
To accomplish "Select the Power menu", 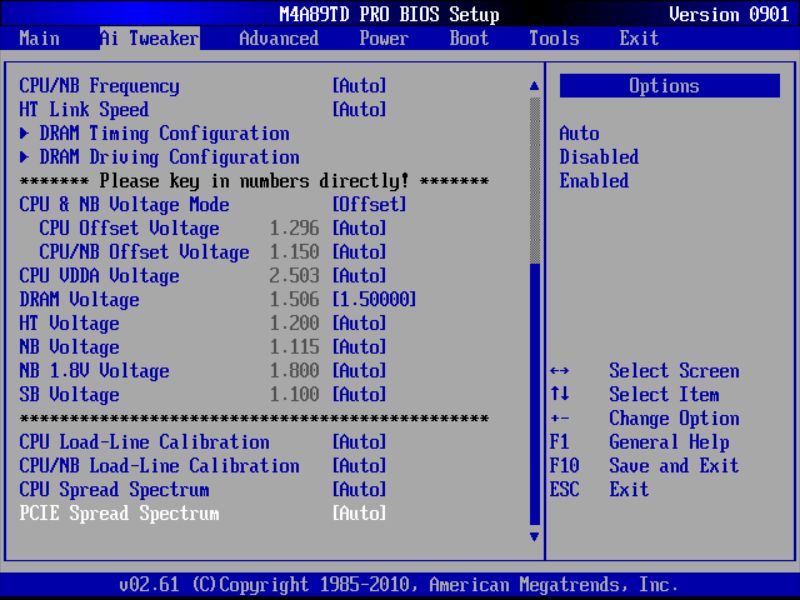I will tap(383, 38).
